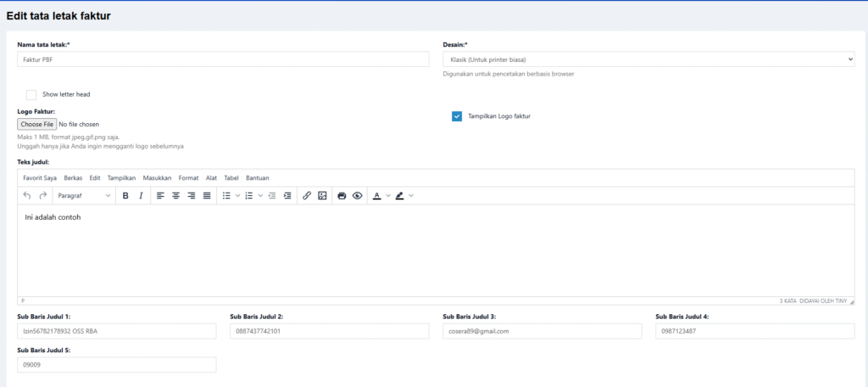Image resolution: width=868 pixels, height=387 pixels.
Task: Open the Tabel menu
Action: click(231, 178)
